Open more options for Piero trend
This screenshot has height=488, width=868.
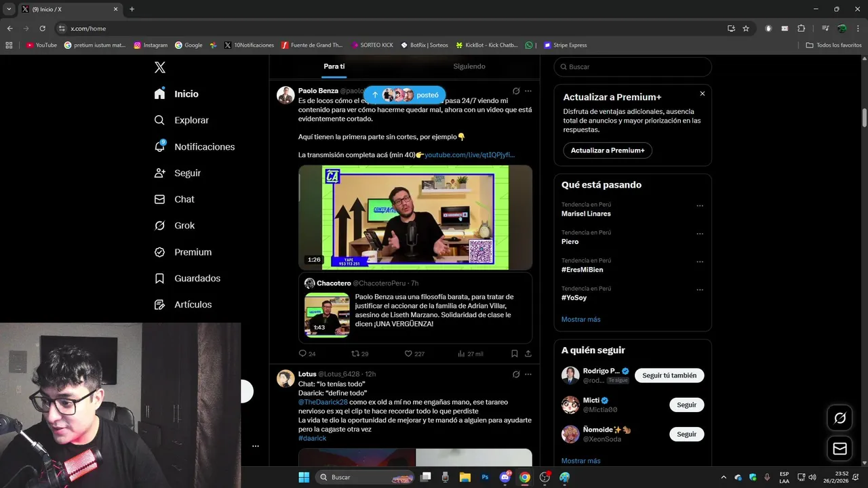click(x=700, y=234)
